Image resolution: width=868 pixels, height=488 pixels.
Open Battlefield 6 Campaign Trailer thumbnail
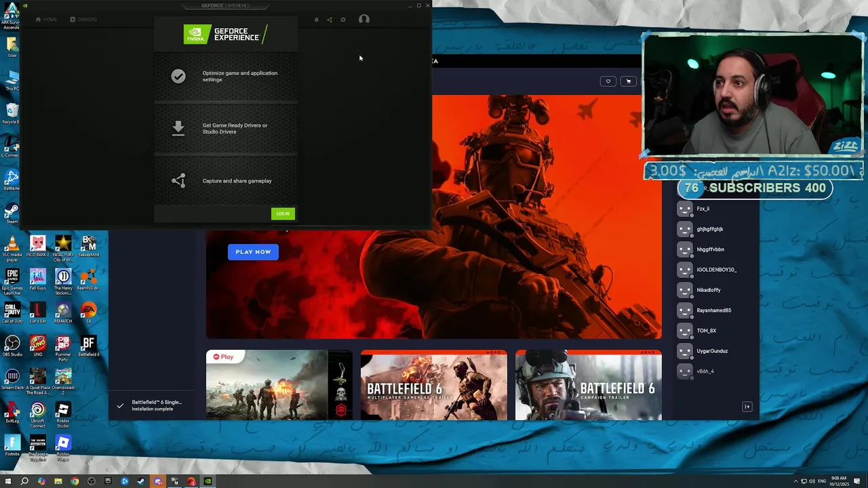tap(588, 385)
